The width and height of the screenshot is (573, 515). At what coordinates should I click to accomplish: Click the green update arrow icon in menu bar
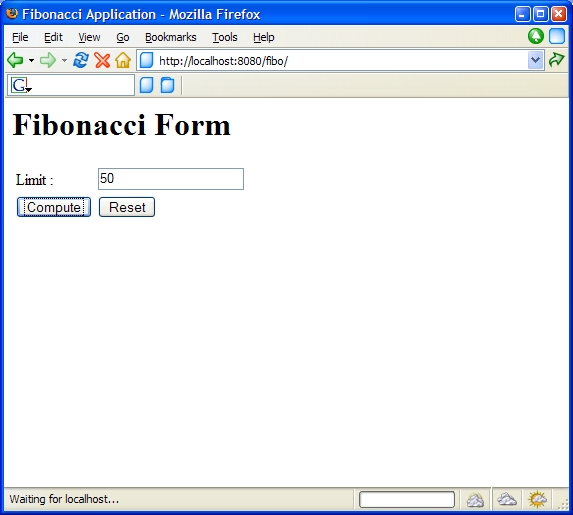(x=536, y=37)
